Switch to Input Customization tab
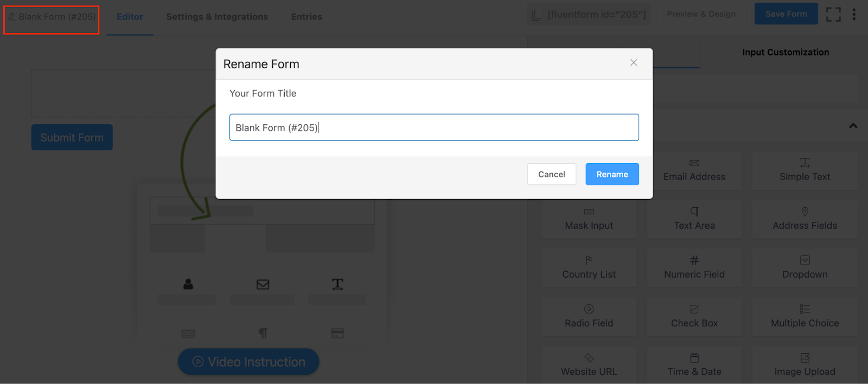 click(x=785, y=52)
